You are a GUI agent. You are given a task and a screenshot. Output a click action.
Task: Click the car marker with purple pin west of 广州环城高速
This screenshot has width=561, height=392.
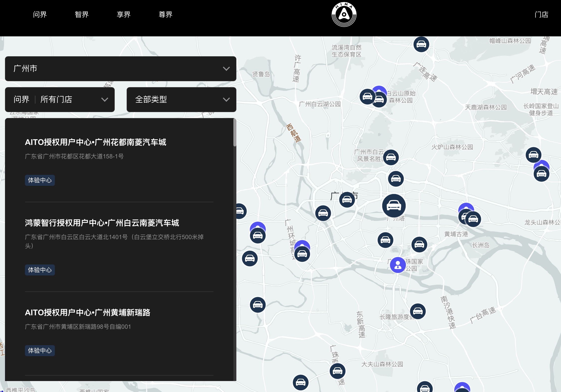[x=258, y=235]
